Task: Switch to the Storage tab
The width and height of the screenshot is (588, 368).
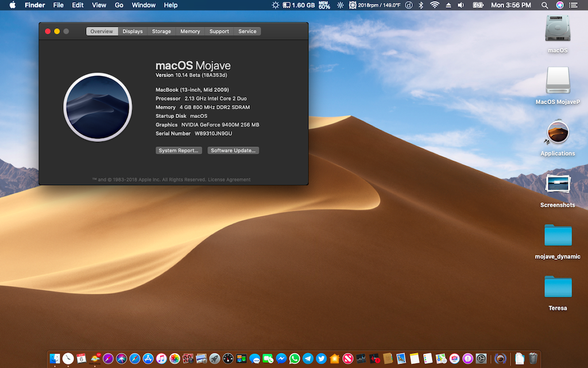Action: (x=161, y=31)
